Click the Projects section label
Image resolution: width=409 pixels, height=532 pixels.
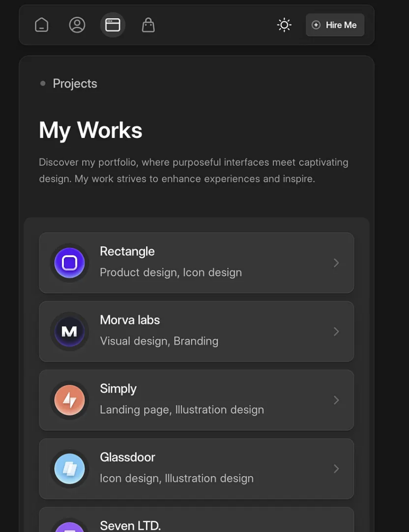(75, 84)
